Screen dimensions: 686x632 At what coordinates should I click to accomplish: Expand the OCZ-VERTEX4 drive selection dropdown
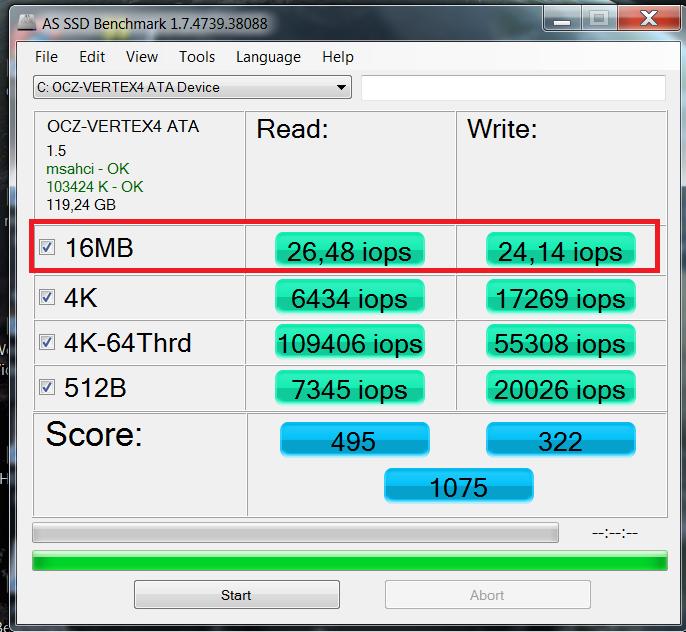[x=192, y=87]
